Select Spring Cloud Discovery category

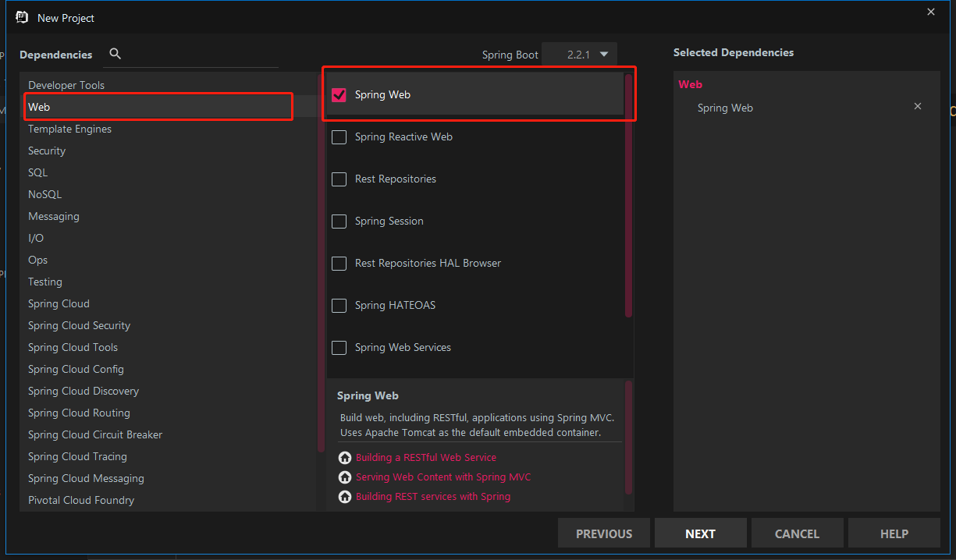(84, 392)
